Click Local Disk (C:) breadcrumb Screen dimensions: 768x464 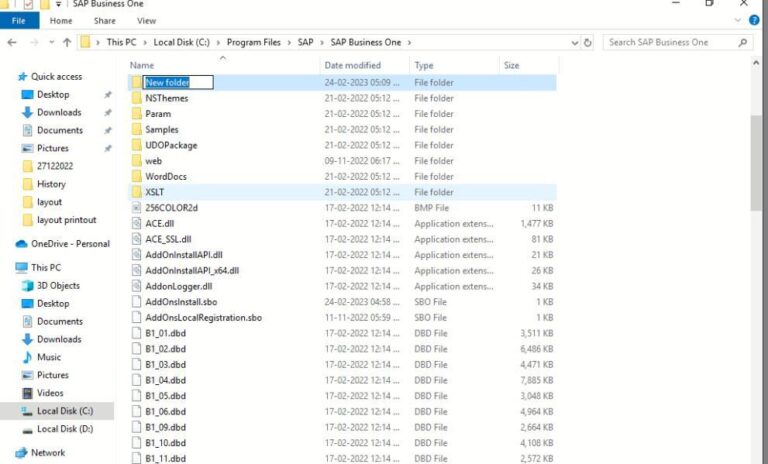click(x=181, y=43)
